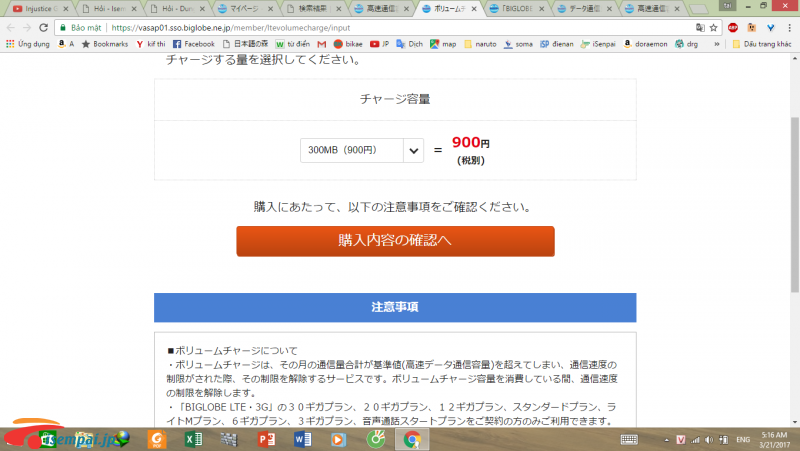Screen dimensions: 800x451
Task: Open the charge volume 300MB dropdown
Action: [352, 150]
